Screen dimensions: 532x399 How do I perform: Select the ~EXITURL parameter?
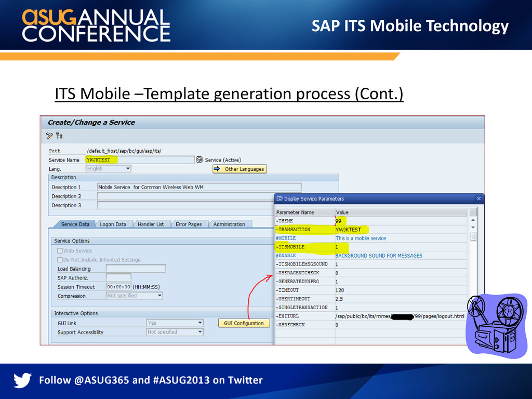click(304, 316)
